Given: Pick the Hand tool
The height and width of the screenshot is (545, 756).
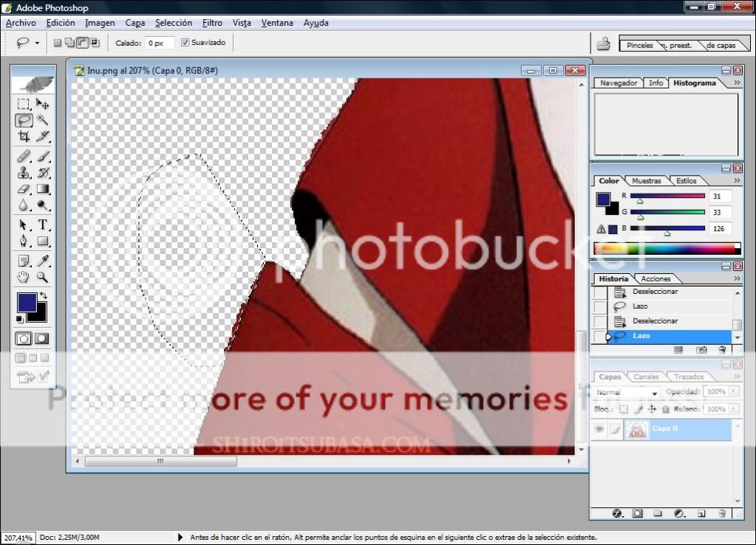Looking at the screenshot, I should point(24,278).
